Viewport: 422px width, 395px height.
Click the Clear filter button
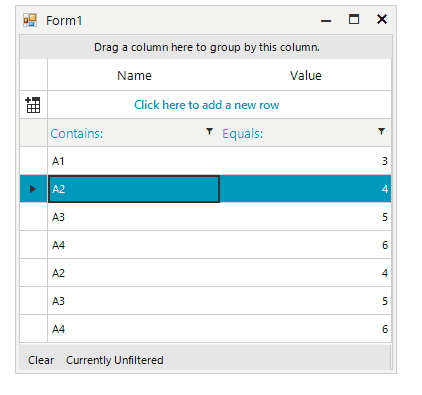point(41,360)
